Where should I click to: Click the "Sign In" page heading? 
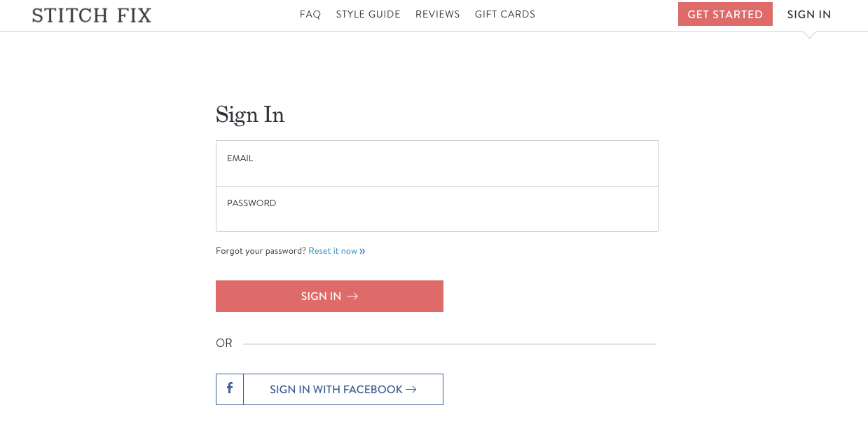[x=250, y=114]
